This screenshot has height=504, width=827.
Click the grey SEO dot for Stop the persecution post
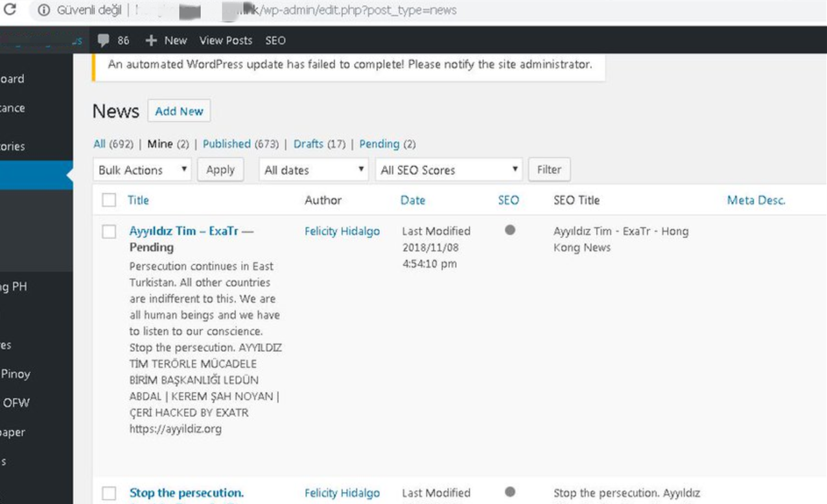[x=510, y=492]
